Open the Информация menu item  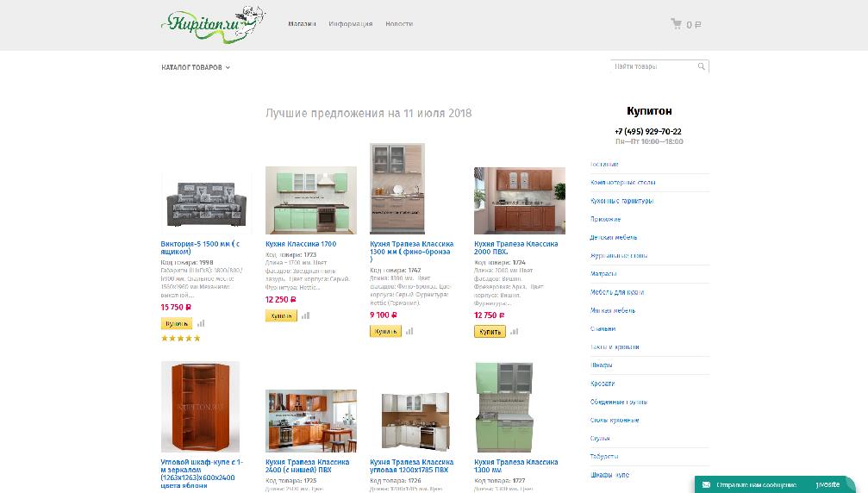point(350,24)
